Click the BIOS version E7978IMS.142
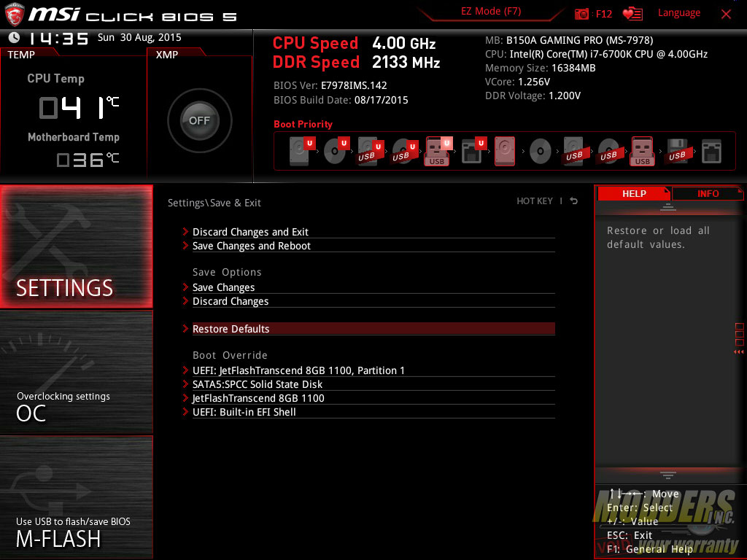Screen dimensions: 747x560 click(354, 86)
